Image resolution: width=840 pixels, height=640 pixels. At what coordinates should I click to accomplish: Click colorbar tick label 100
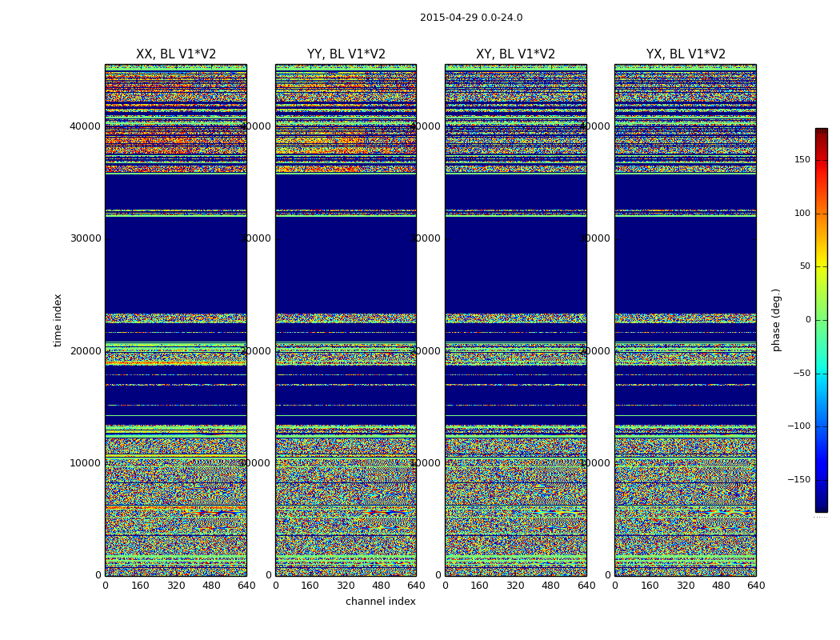click(x=802, y=213)
